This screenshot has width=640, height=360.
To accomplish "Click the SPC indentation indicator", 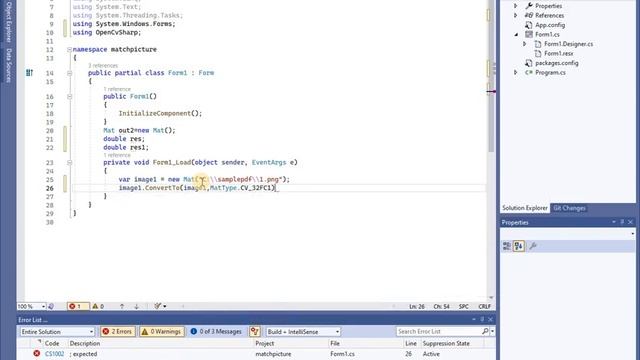I will (x=464, y=306).
